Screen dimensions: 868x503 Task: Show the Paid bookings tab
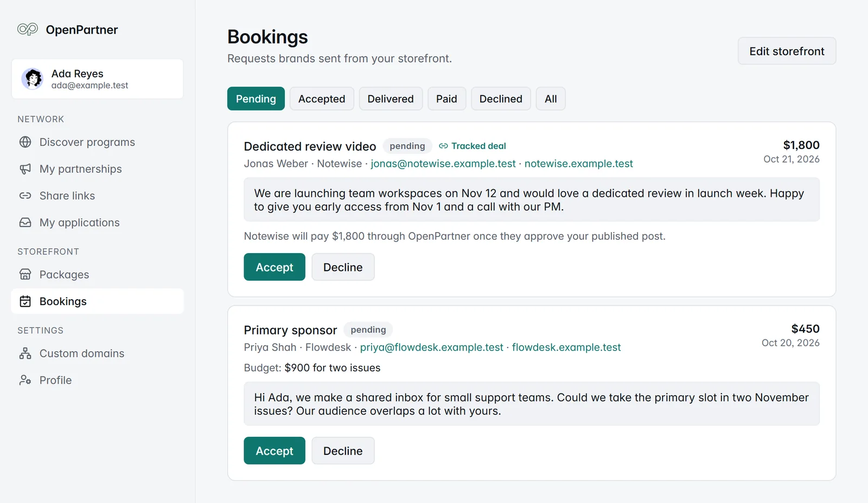click(x=446, y=99)
